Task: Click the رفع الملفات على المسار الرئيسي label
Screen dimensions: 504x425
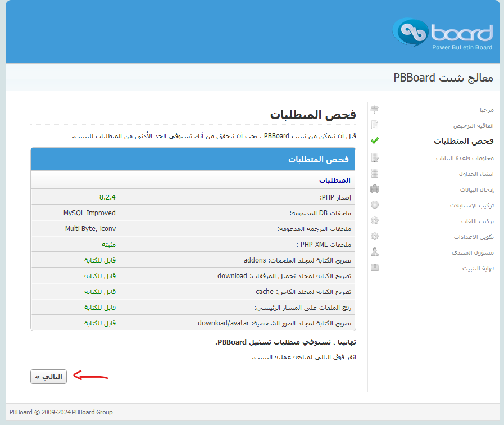Action: 302,308
